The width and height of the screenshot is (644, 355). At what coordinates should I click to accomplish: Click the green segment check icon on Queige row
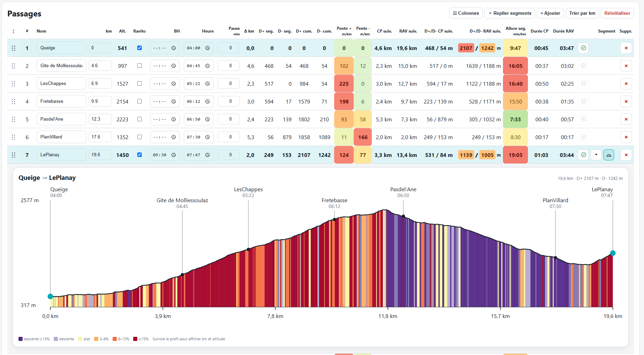[x=583, y=48]
